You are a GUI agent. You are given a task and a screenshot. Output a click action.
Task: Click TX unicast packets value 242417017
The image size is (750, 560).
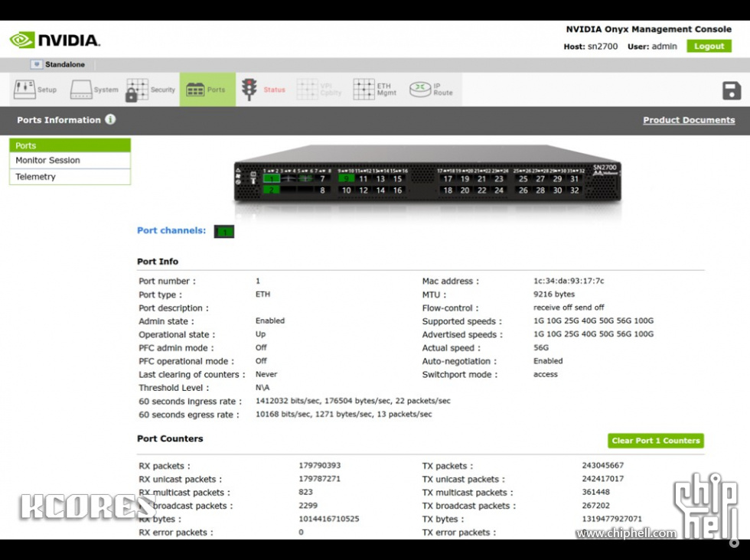tap(603, 479)
